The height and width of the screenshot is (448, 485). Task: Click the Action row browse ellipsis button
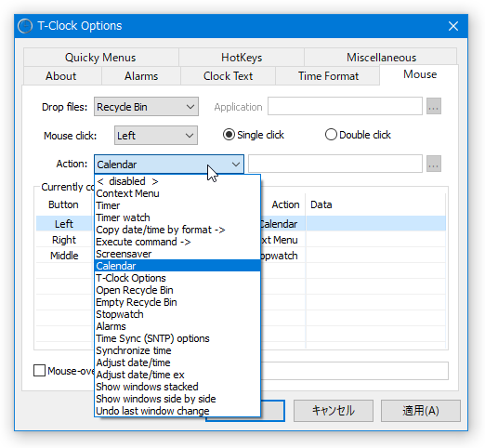pyautogui.click(x=434, y=164)
